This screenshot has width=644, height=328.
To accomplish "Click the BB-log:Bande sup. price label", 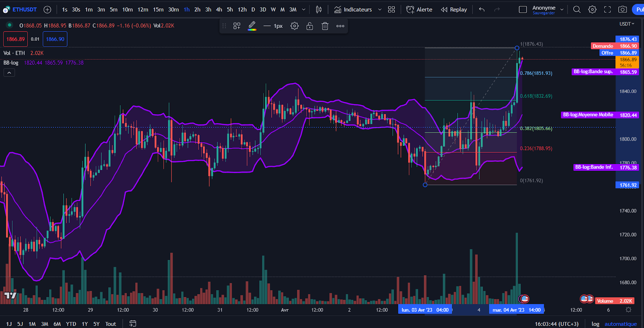I will point(593,72).
